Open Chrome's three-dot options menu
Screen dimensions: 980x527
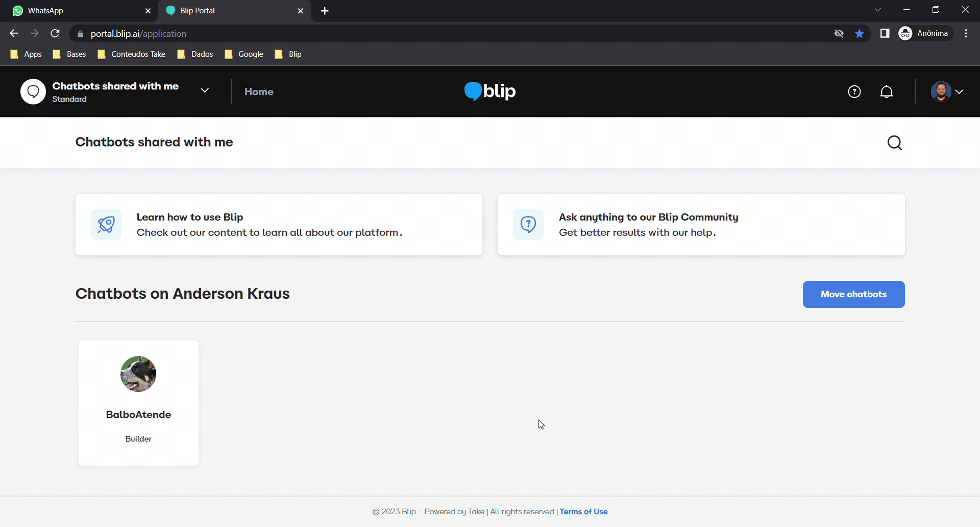(x=966, y=34)
